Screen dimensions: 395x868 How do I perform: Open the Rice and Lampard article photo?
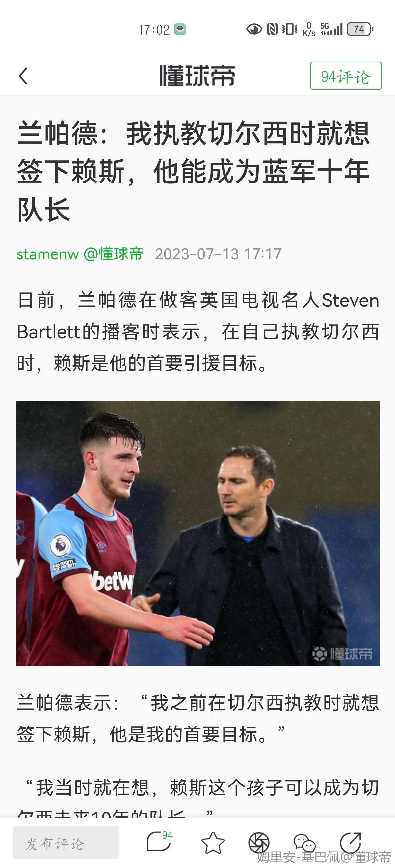198,533
